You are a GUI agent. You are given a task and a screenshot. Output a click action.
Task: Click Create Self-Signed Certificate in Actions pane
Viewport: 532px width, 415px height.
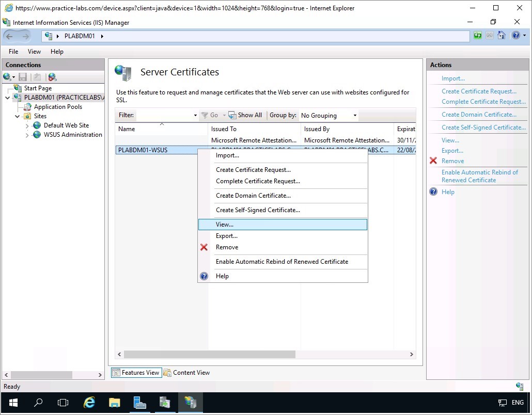click(x=483, y=127)
